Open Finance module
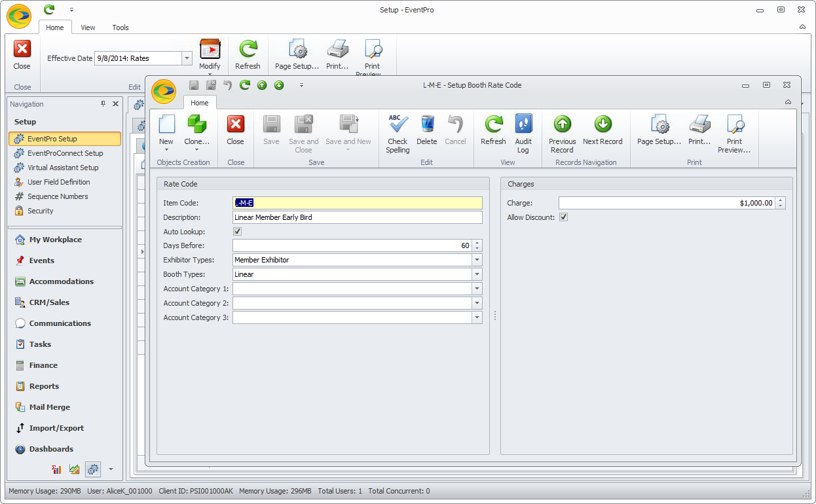Image resolution: width=816 pixels, height=504 pixels. click(x=43, y=365)
